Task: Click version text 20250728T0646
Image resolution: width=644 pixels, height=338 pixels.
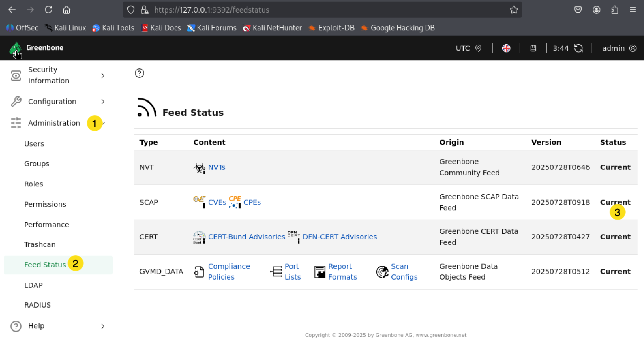Action: 560,167
